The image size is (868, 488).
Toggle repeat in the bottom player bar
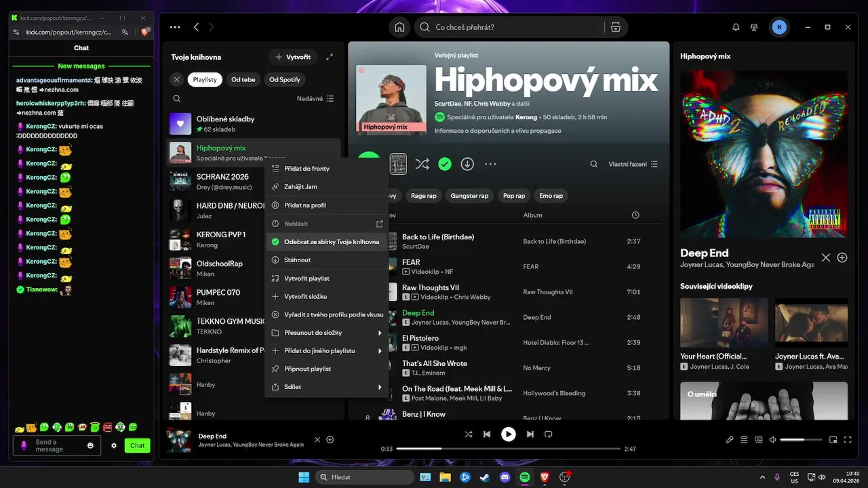pyautogui.click(x=549, y=434)
